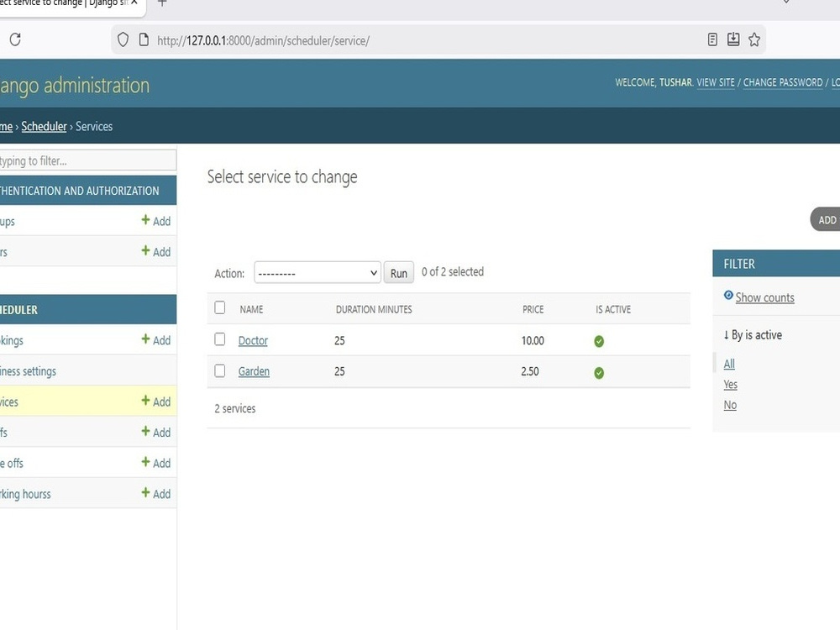
Task: Filter is active by All
Action: tap(729, 364)
